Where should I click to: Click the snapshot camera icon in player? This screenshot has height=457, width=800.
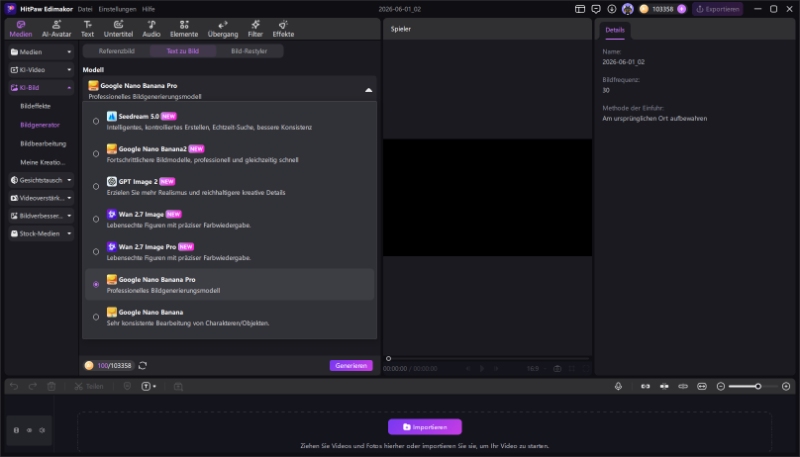pos(557,368)
